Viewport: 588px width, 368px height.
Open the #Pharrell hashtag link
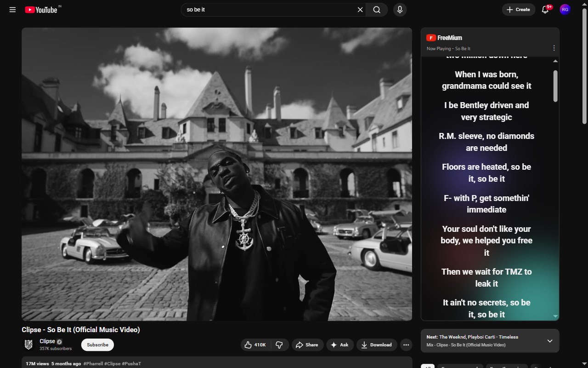click(93, 364)
